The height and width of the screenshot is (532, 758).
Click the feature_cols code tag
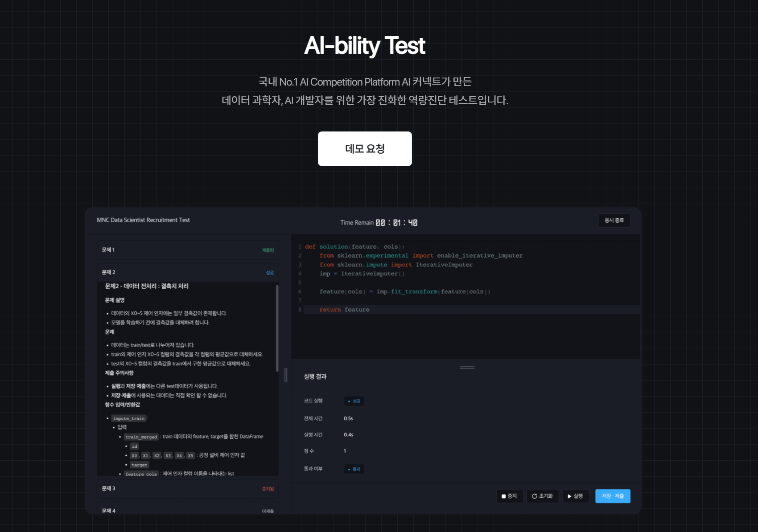point(141,474)
